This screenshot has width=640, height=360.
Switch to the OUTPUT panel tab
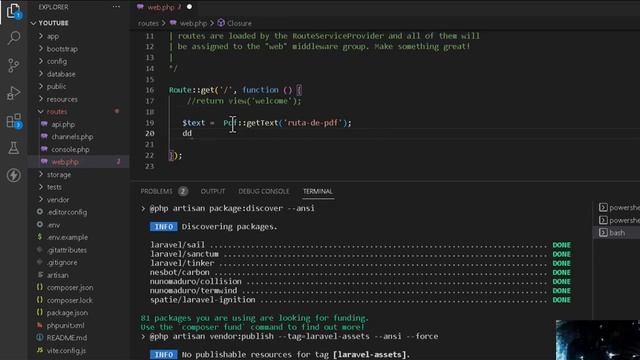tap(213, 191)
